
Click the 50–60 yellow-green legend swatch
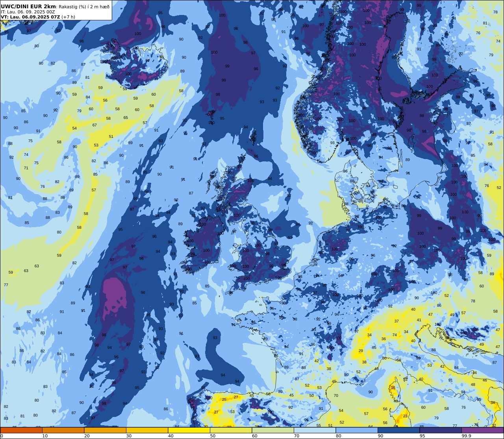click(x=231, y=430)
